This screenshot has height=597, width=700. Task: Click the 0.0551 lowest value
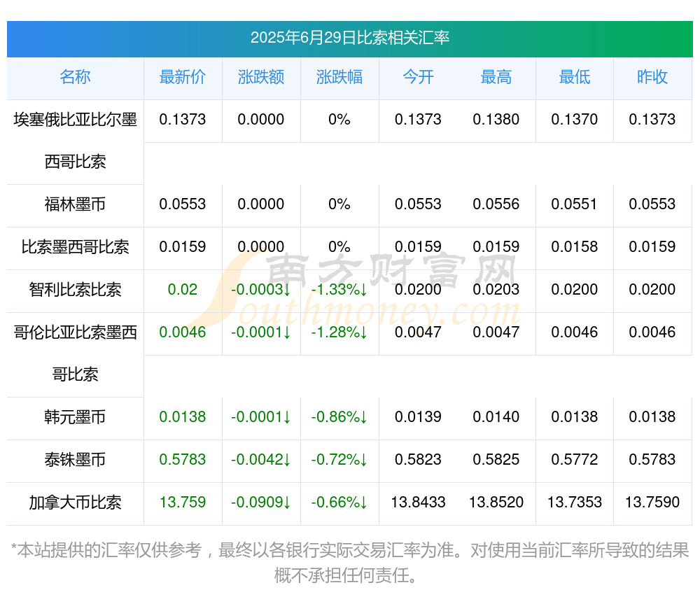pyautogui.click(x=575, y=204)
